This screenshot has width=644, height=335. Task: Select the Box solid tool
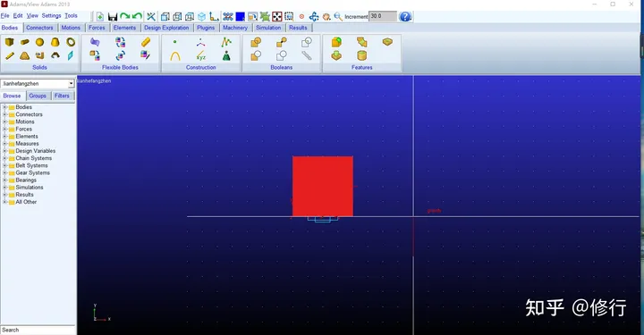[9, 42]
